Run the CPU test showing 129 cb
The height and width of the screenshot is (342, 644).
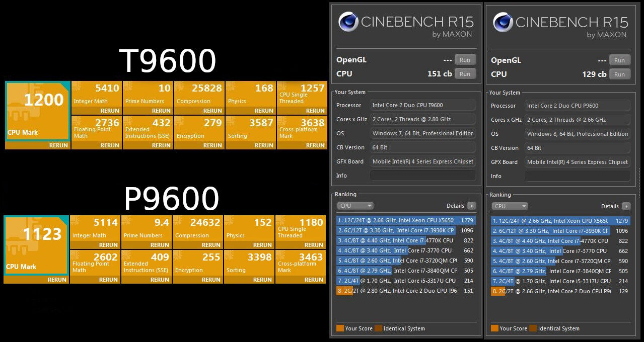click(x=619, y=74)
